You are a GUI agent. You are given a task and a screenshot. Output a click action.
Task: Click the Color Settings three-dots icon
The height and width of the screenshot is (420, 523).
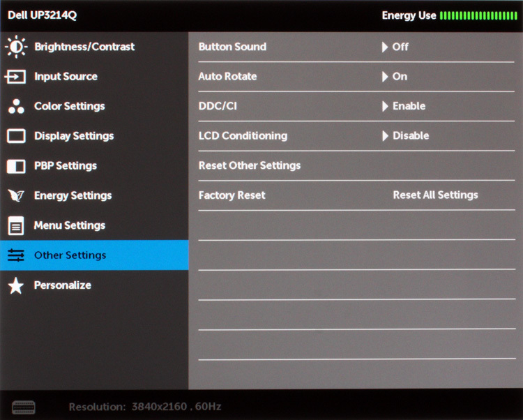[16, 107]
